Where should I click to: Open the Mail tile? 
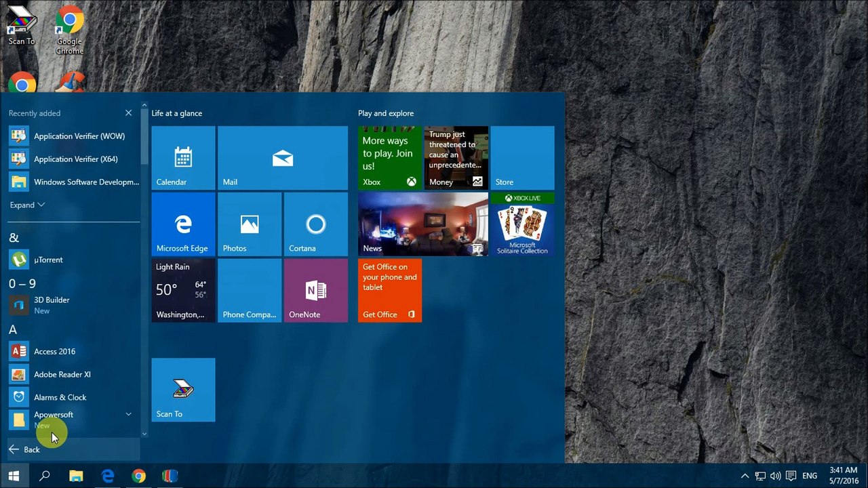click(x=283, y=158)
